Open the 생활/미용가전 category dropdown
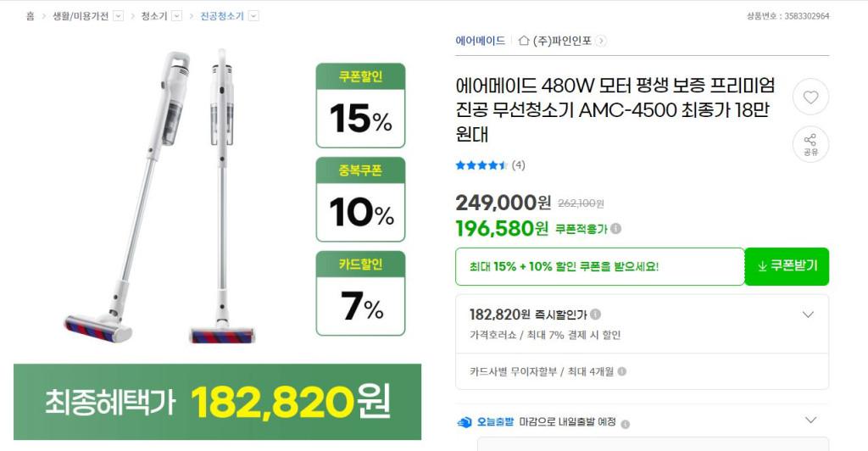Image resolution: width=868 pixels, height=451 pixels. [x=119, y=16]
